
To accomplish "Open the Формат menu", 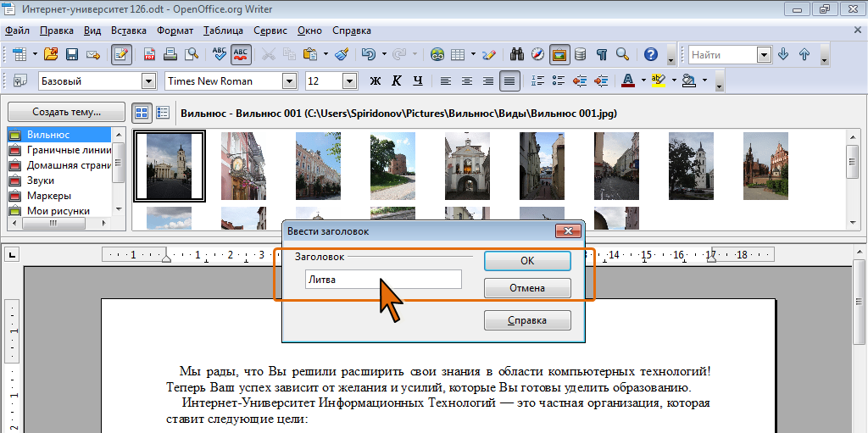I will coord(175,30).
